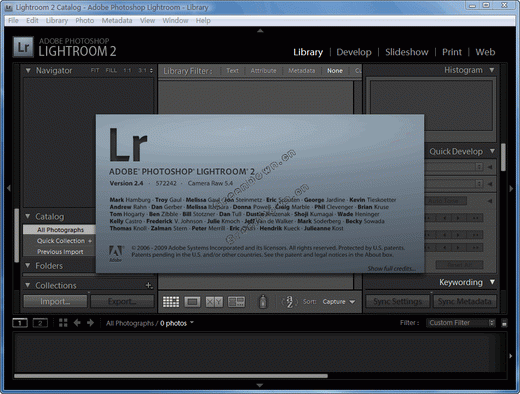Open grid shortcut icon in filmstrip bar
Screen dimensions: 520x394
tap(63, 323)
